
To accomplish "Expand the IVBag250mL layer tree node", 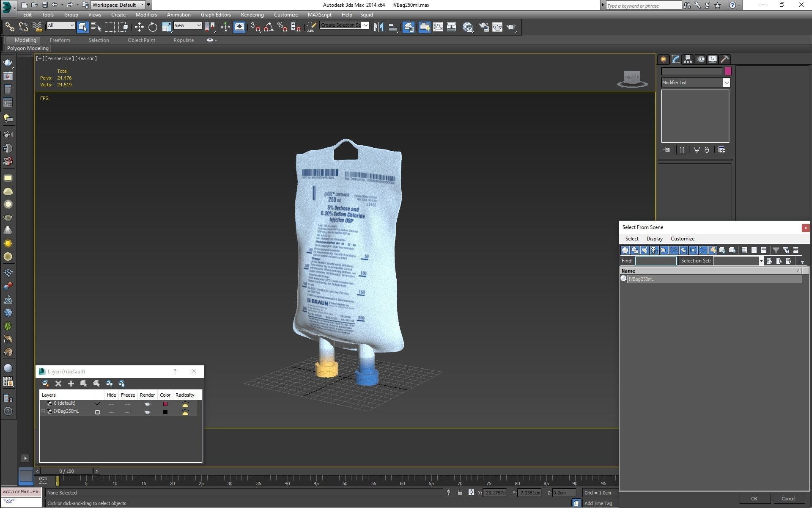I will tap(43, 411).
